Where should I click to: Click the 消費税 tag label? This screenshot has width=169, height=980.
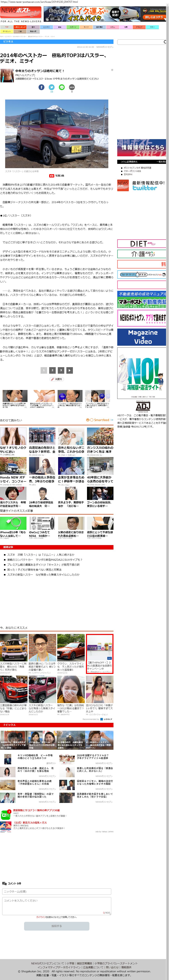(57, 379)
